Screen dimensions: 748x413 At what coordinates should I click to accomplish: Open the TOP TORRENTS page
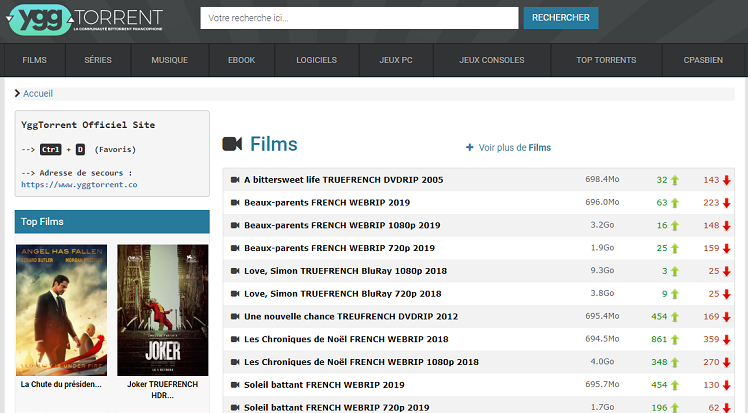click(606, 60)
